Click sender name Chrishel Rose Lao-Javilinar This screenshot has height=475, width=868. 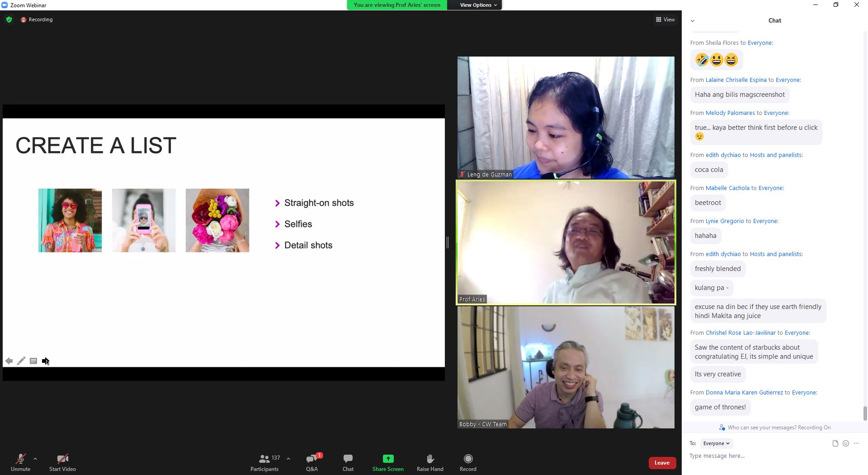coord(741,333)
